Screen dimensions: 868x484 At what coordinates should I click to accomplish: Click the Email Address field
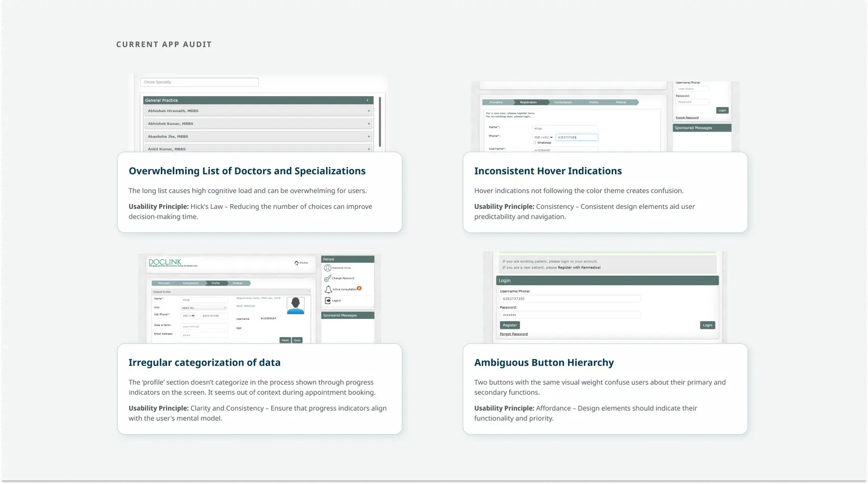coord(204,335)
